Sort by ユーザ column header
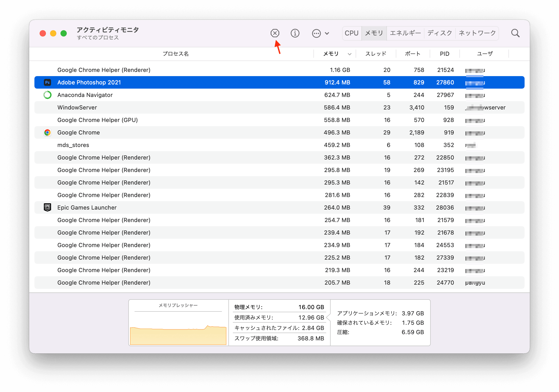Screen dimensions: 559x392 485,54
